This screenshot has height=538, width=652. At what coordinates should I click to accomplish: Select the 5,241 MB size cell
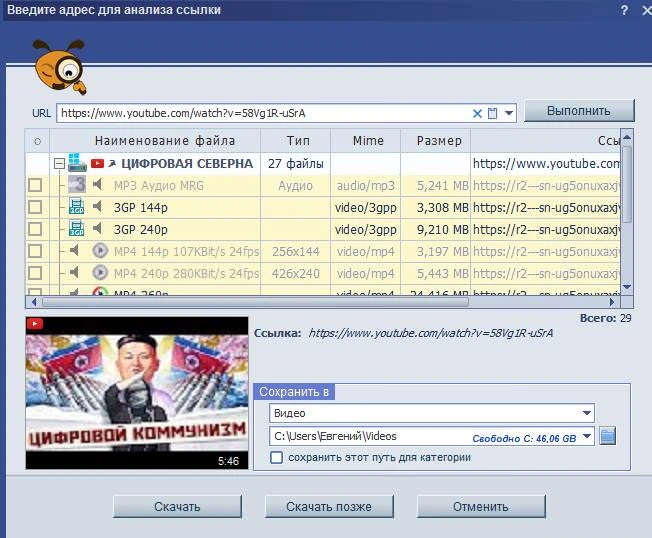(436, 185)
